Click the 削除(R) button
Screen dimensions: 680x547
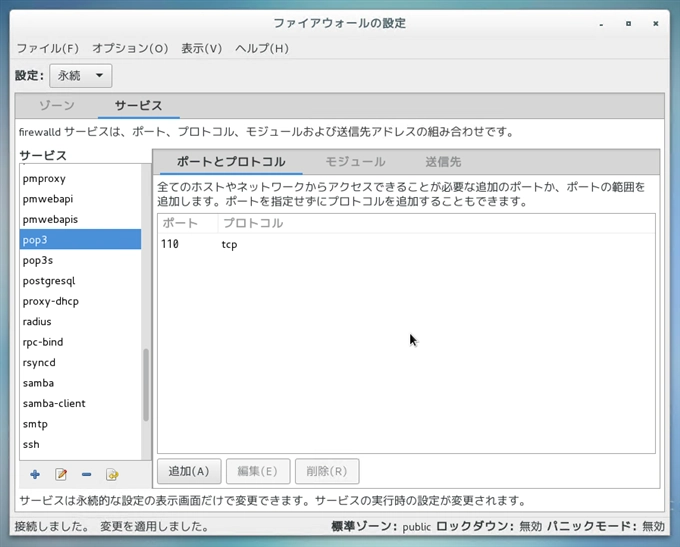tap(327, 471)
